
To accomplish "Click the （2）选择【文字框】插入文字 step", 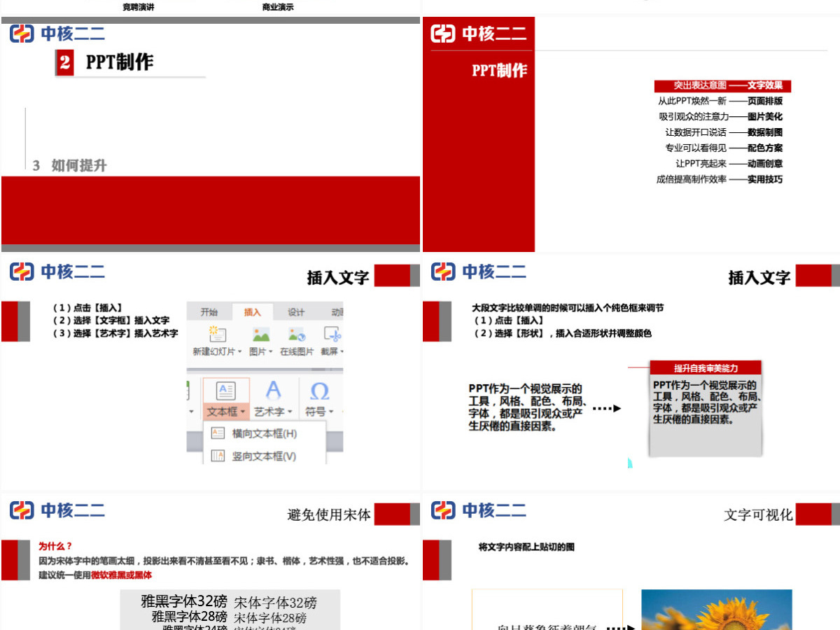I will click(111, 321).
